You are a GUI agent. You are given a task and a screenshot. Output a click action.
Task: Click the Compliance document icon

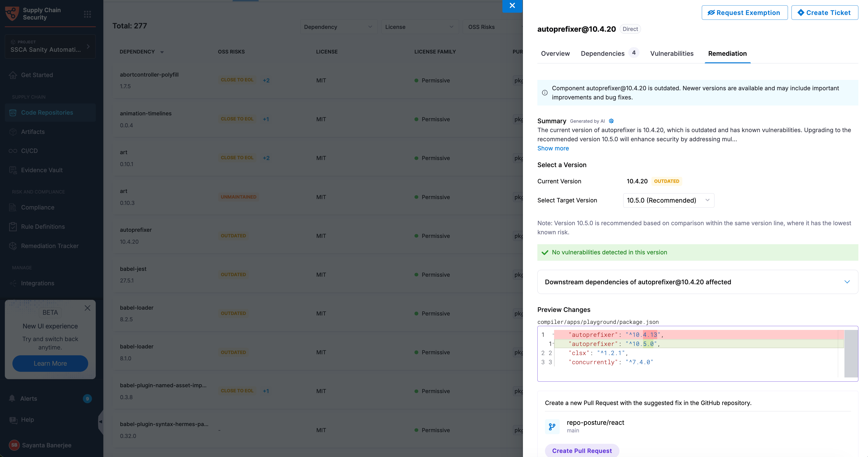tap(13, 207)
